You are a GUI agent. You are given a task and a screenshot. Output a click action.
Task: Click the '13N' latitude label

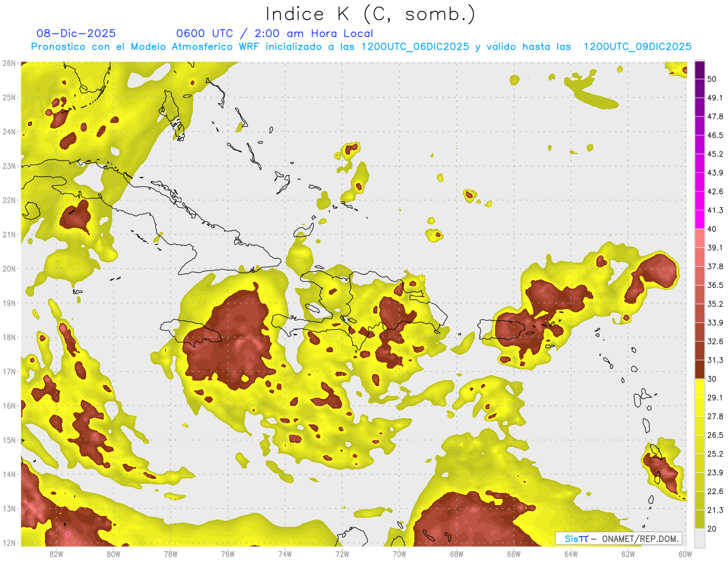click(x=8, y=509)
